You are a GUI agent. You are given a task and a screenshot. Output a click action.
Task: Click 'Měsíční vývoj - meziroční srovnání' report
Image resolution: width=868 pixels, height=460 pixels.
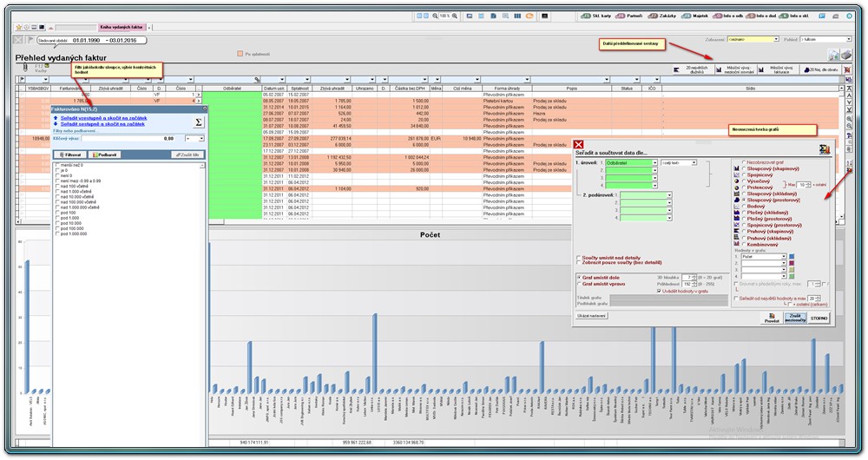click(x=734, y=69)
